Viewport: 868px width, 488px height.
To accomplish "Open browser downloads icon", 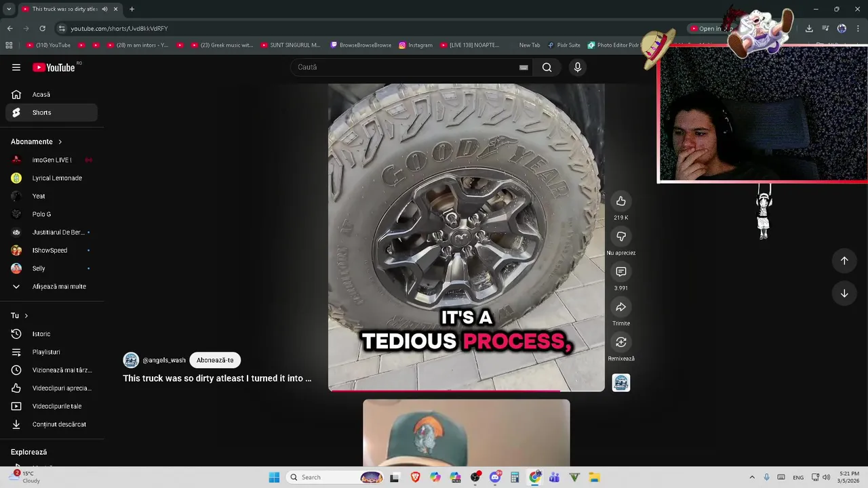I will pos(809,28).
